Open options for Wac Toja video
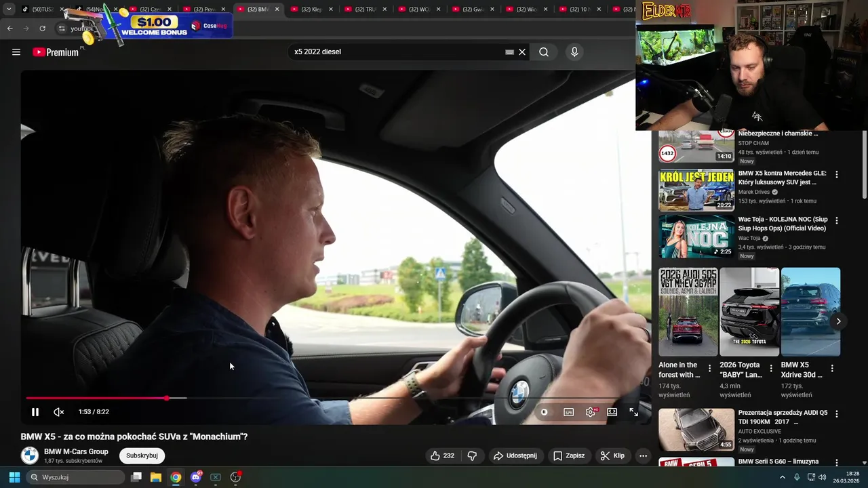This screenshot has height=488, width=868. (836, 220)
